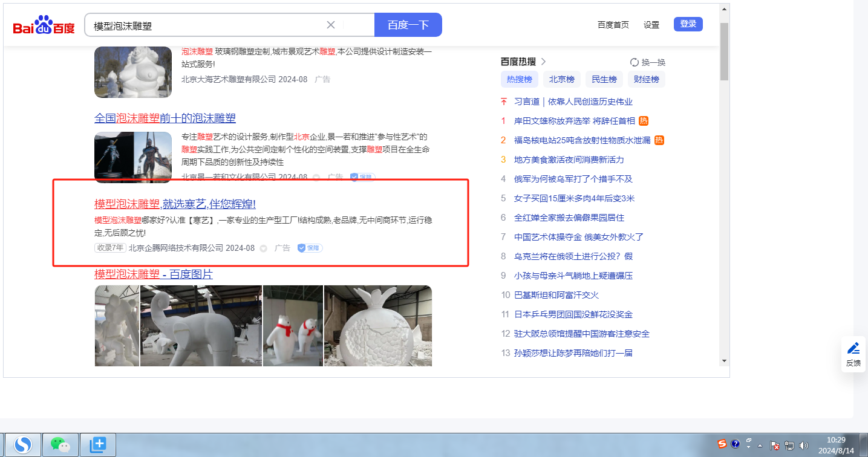
Task: Open link 模型泡沫雕塑,就选寒艺,伴您辉煌!
Action: 175,204
